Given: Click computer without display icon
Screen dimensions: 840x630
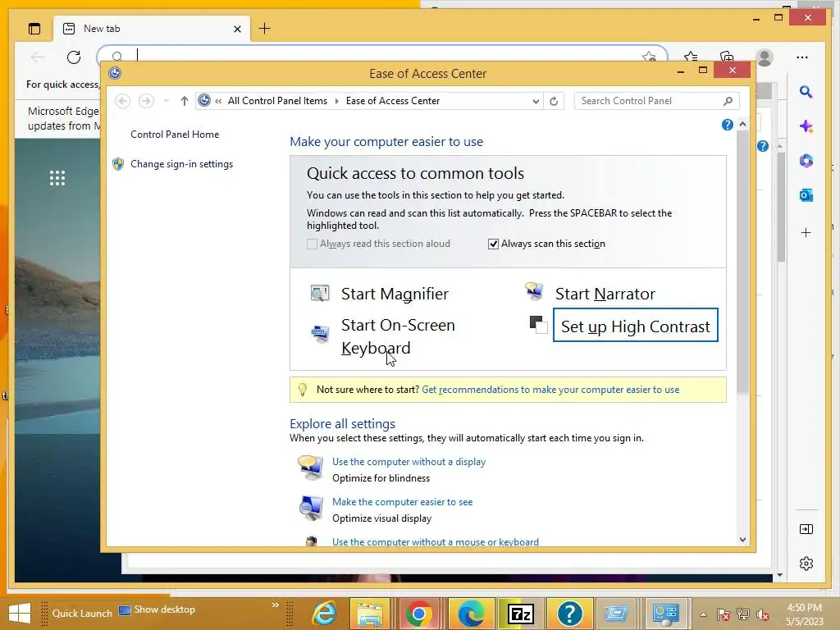Looking at the screenshot, I should coord(311,468).
